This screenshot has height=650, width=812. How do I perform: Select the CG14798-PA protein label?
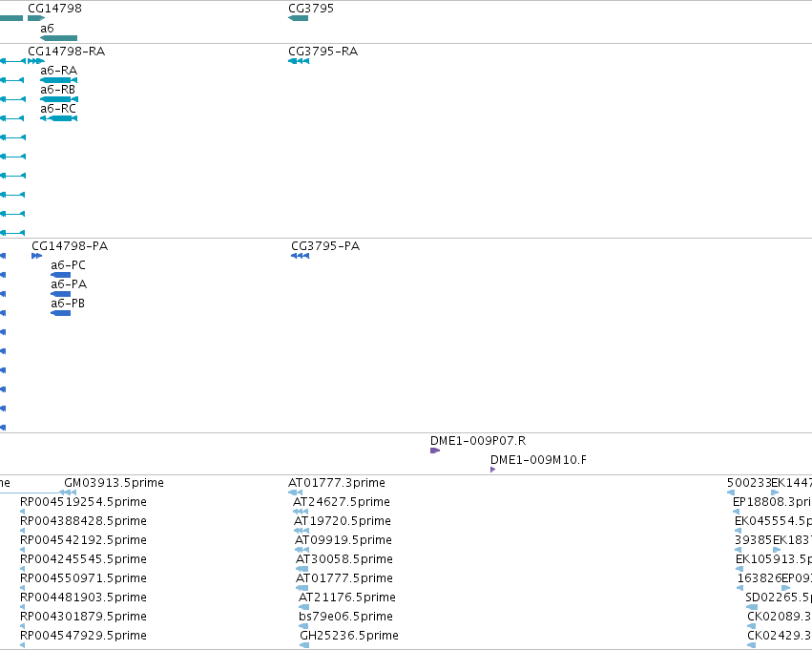click(x=70, y=246)
